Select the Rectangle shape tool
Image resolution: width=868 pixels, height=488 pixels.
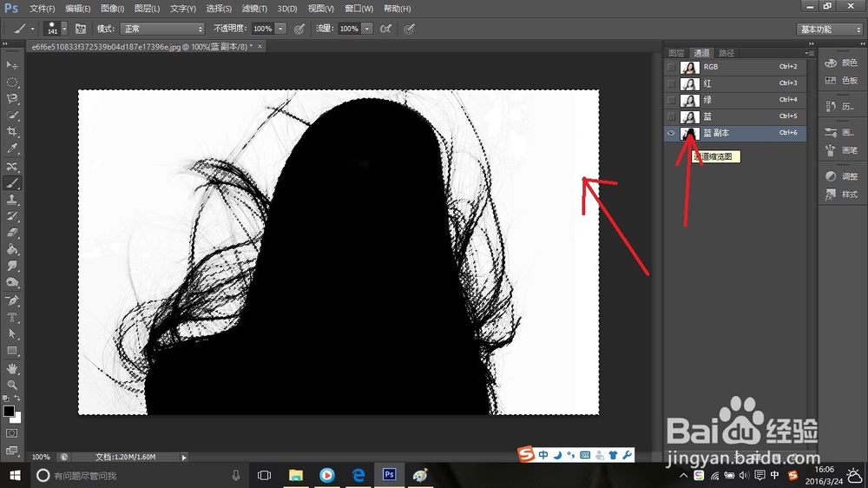(11, 351)
